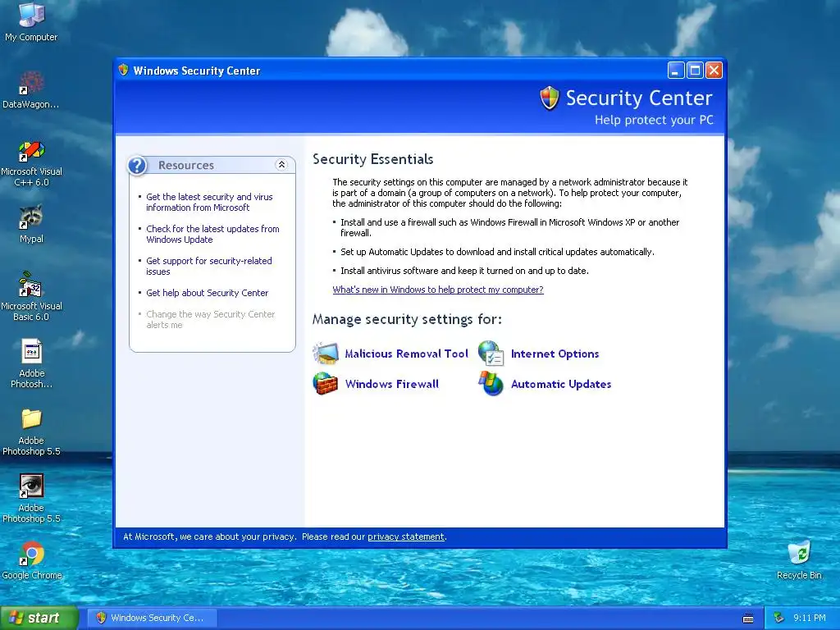Click the Security Essentials heading
The image size is (840, 630).
tap(373, 159)
